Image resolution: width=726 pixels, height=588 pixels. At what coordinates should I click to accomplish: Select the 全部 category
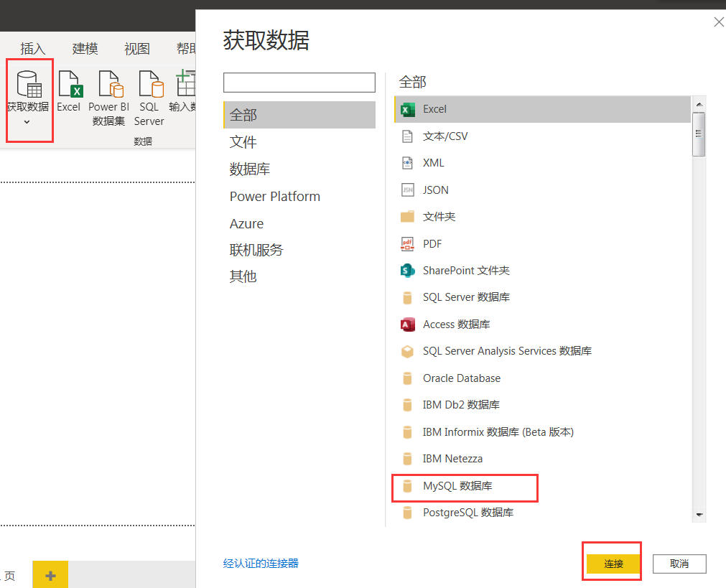(x=299, y=115)
